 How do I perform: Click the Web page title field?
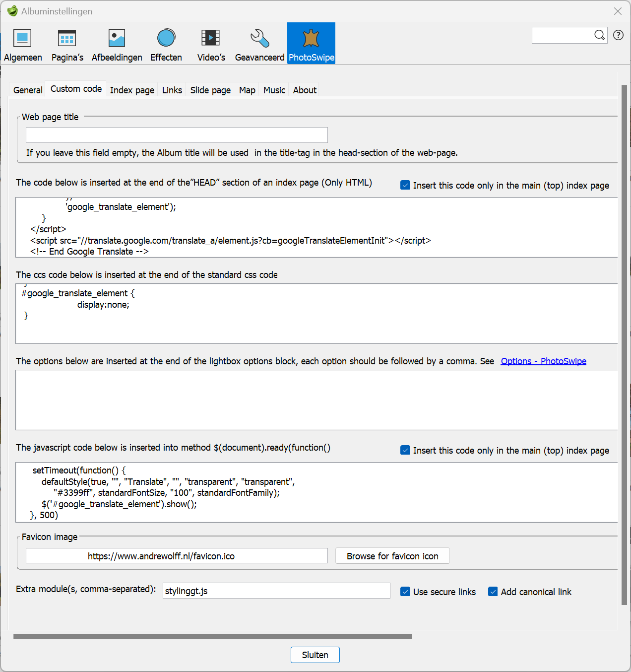tap(177, 135)
